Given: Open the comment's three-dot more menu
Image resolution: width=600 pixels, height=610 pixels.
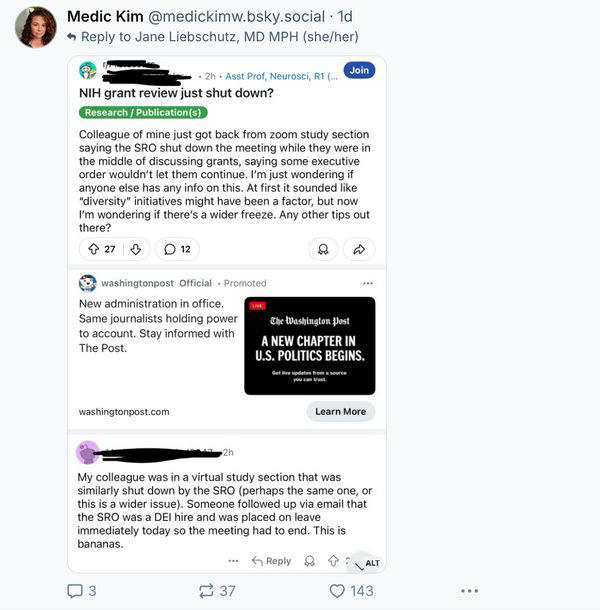Looking at the screenshot, I should pos(233,561).
